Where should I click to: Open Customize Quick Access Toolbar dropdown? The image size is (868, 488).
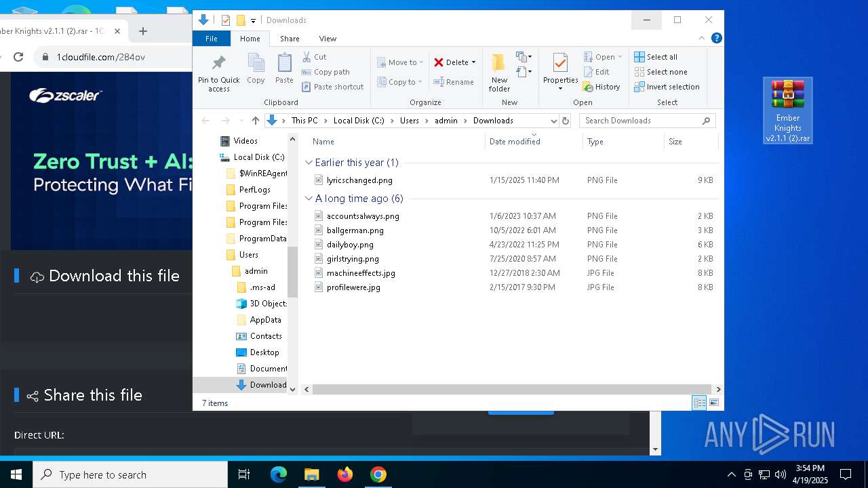pos(253,20)
